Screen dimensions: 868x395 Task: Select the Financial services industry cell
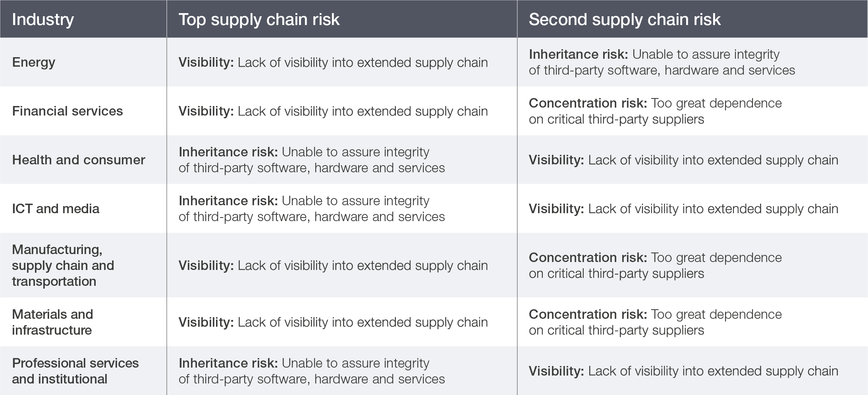(68, 111)
